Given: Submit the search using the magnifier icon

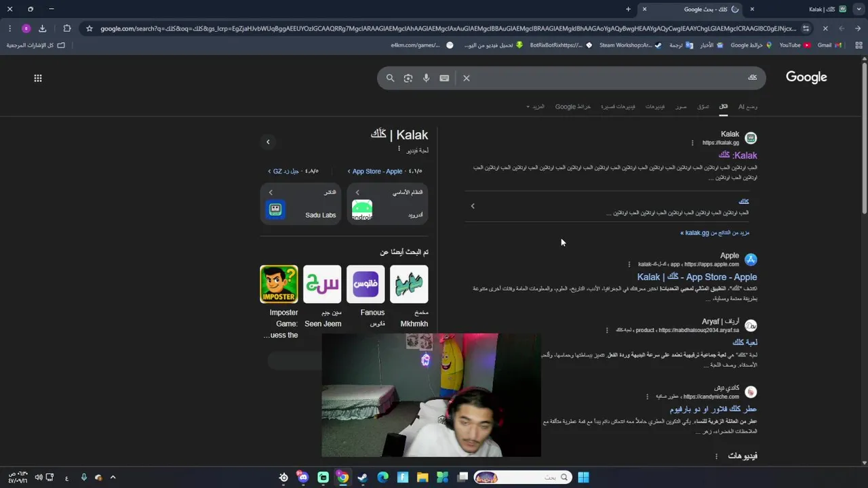Looking at the screenshot, I should pos(390,78).
